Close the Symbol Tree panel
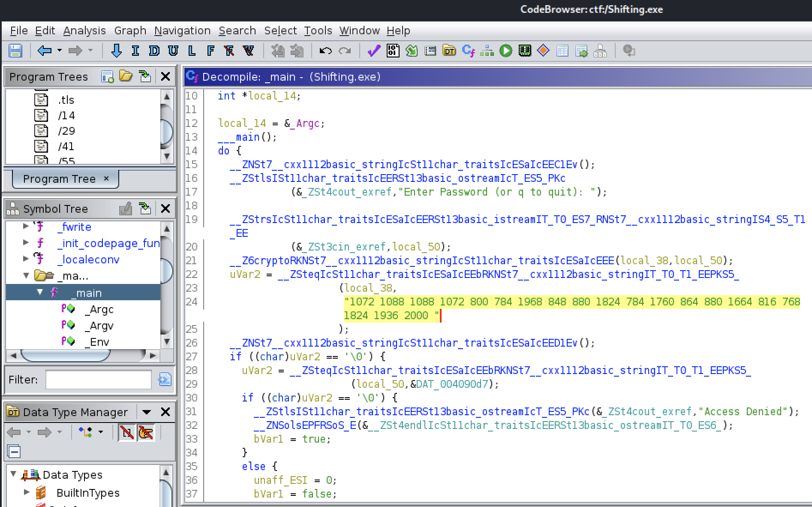Image resolution: width=812 pixels, height=507 pixels. [165, 209]
